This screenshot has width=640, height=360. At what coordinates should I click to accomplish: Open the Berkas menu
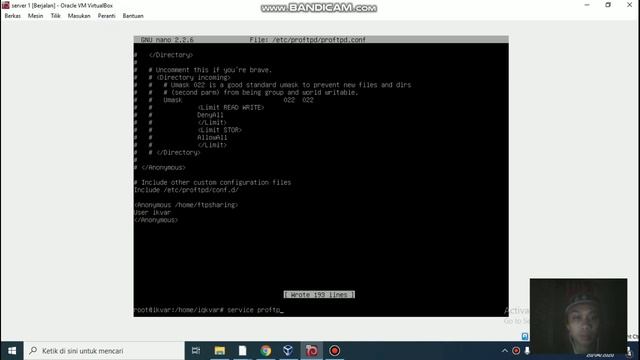pyautogui.click(x=13, y=16)
